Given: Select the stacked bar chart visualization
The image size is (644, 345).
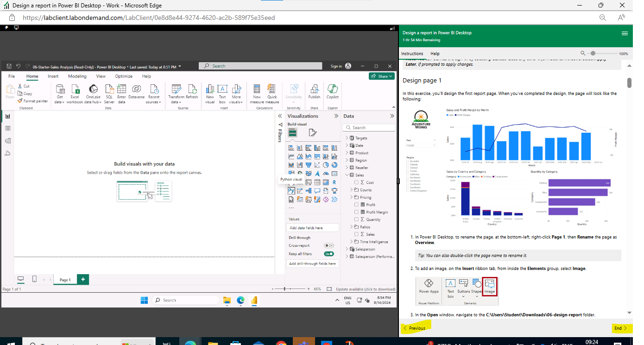Looking at the screenshot, I should coord(291,147).
